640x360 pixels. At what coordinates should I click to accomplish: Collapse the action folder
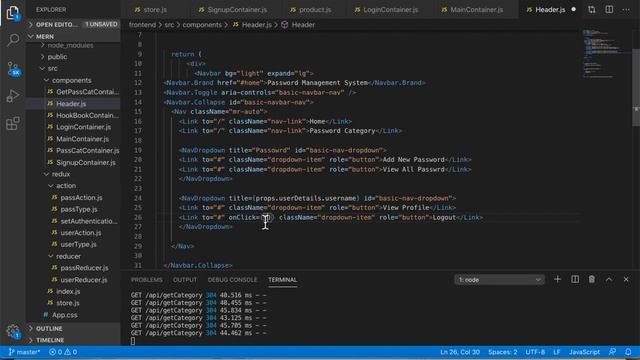66,186
